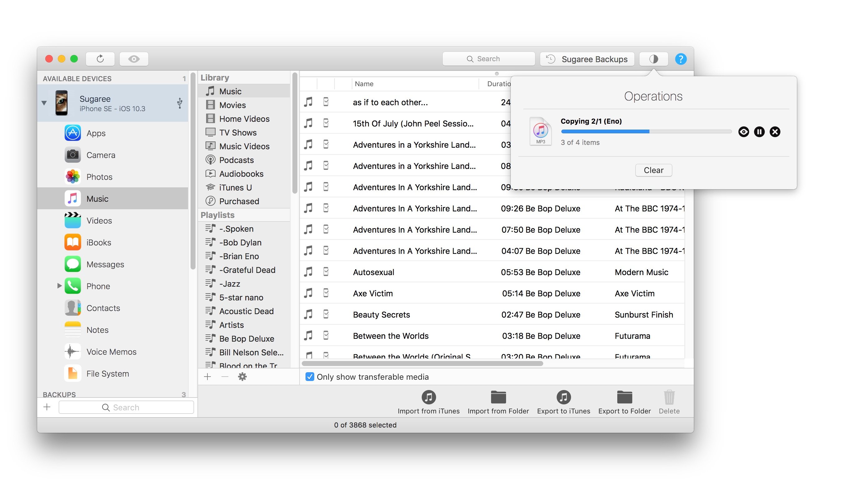Click the top toolbar Search field
This screenshot has height=504, width=855.
(489, 59)
